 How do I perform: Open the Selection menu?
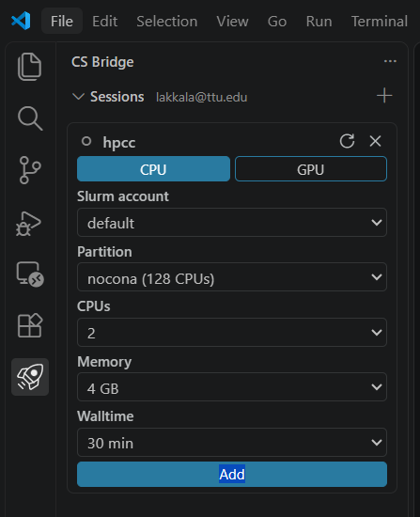click(167, 21)
